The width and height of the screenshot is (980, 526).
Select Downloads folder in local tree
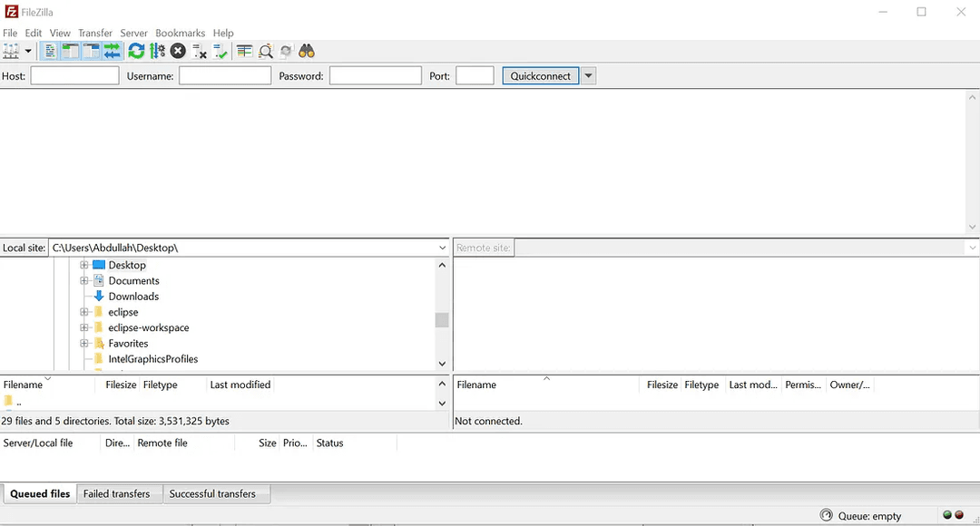(133, 297)
